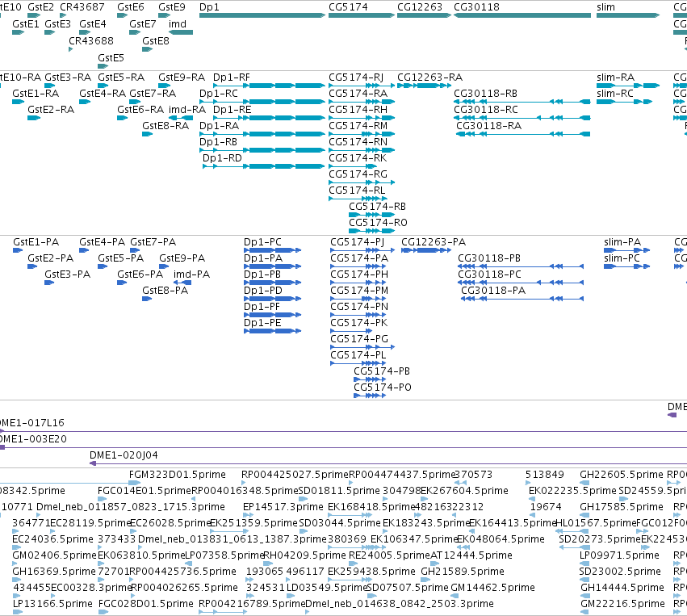Click the CG30118-RA transcript label
The image size is (687, 616).
(489, 126)
